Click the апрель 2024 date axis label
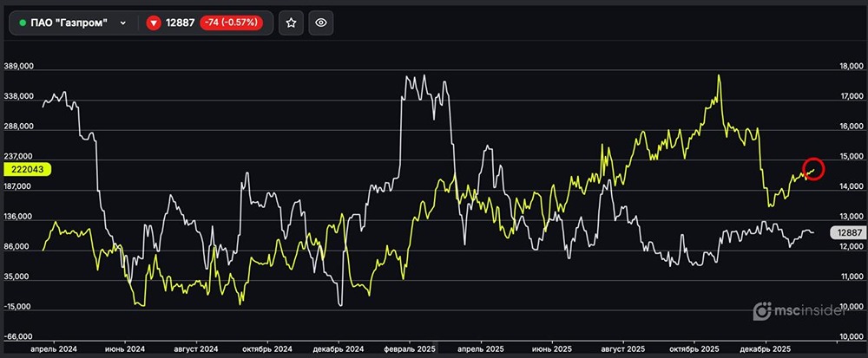The image size is (868, 358). tap(56, 348)
